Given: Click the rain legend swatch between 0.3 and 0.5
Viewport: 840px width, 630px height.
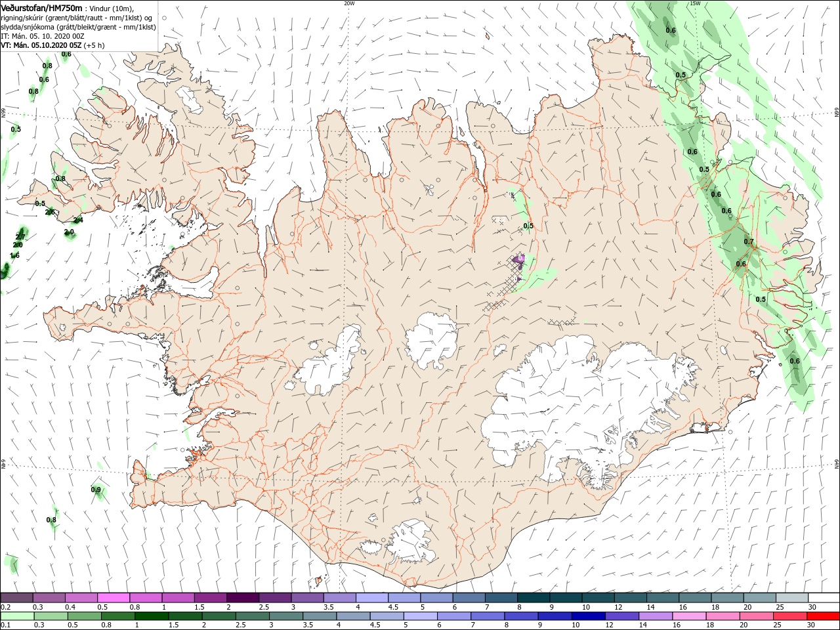Looking at the screenshot, I should 51,616.
